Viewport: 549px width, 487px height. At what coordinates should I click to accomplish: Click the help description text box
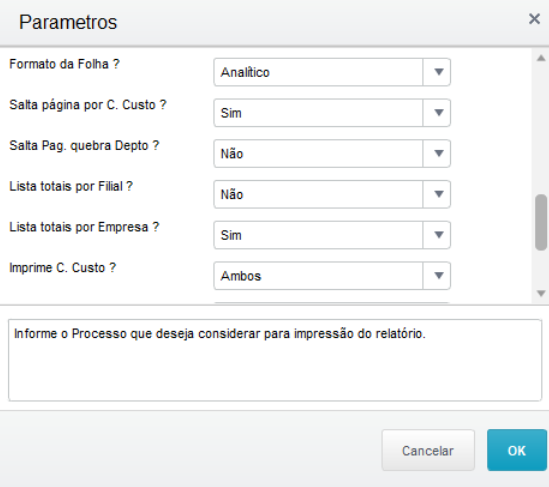point(275,360)
